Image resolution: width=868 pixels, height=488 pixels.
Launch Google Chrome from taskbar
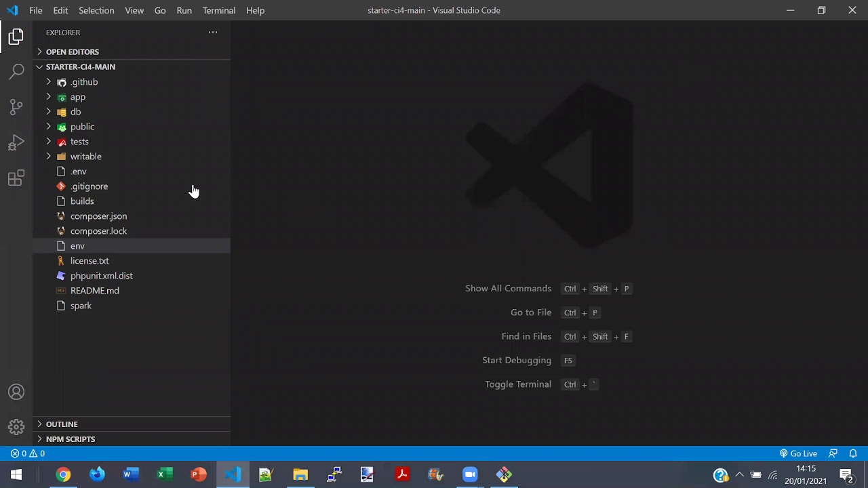click(63, 474)
